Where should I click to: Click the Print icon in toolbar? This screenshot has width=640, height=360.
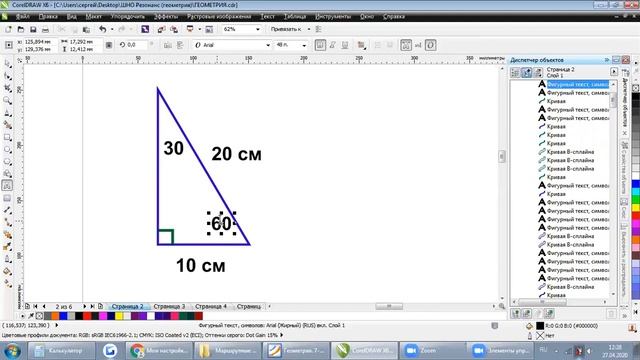click(45, 29)
